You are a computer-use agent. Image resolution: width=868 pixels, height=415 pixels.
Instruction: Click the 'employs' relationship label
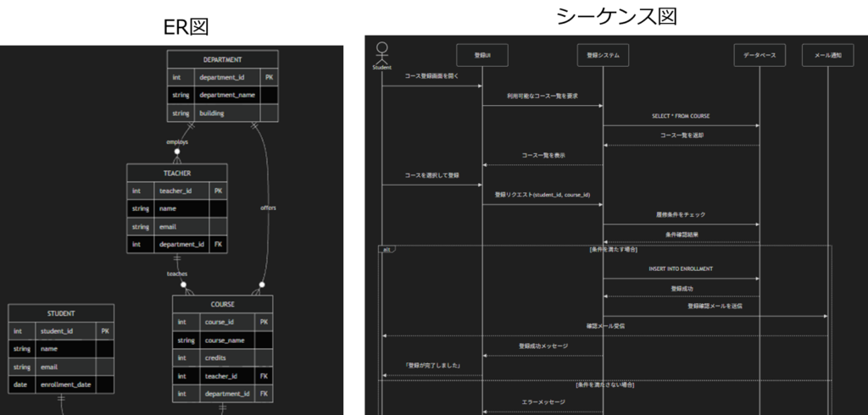(x=177, y=141)
